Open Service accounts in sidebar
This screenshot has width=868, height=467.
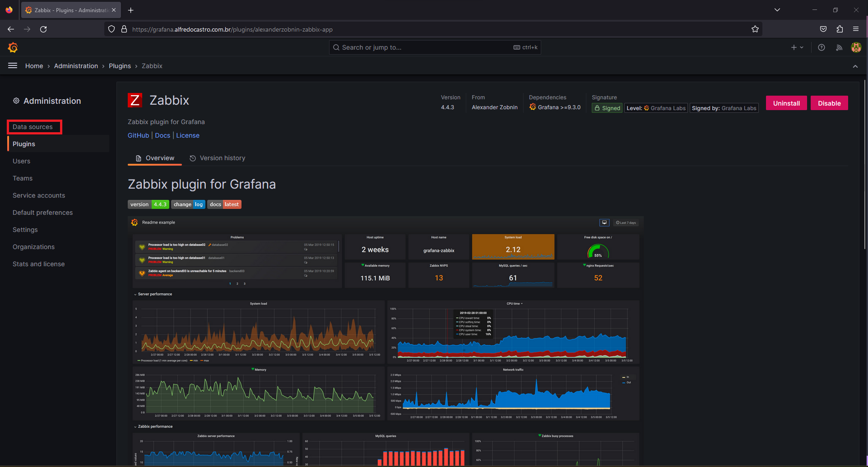point(39,195)
